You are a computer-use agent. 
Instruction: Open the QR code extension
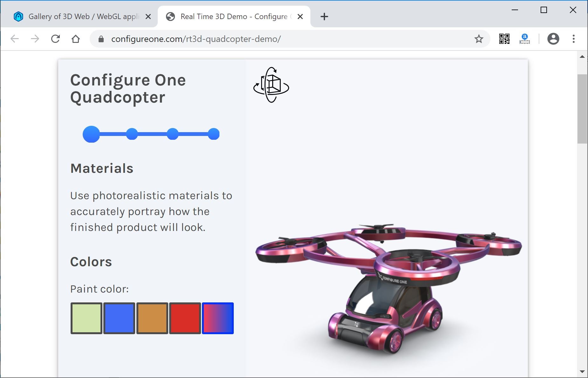(504, 39)
